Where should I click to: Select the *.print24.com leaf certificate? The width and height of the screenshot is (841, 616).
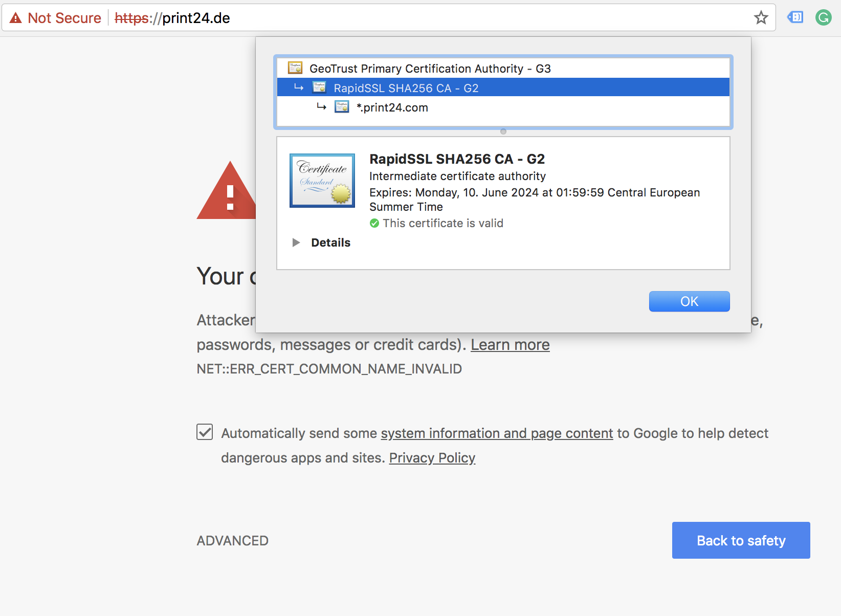(x=392, y=107)
